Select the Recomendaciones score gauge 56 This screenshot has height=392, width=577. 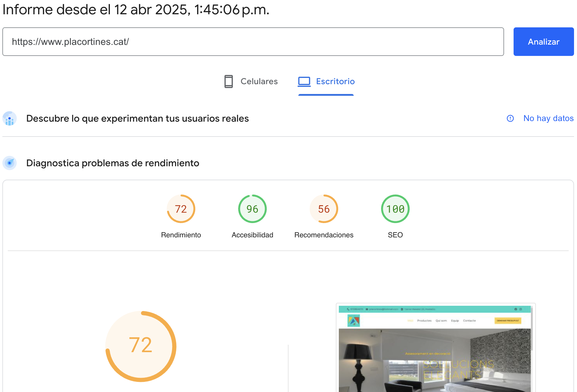click(x=324, y=209)
